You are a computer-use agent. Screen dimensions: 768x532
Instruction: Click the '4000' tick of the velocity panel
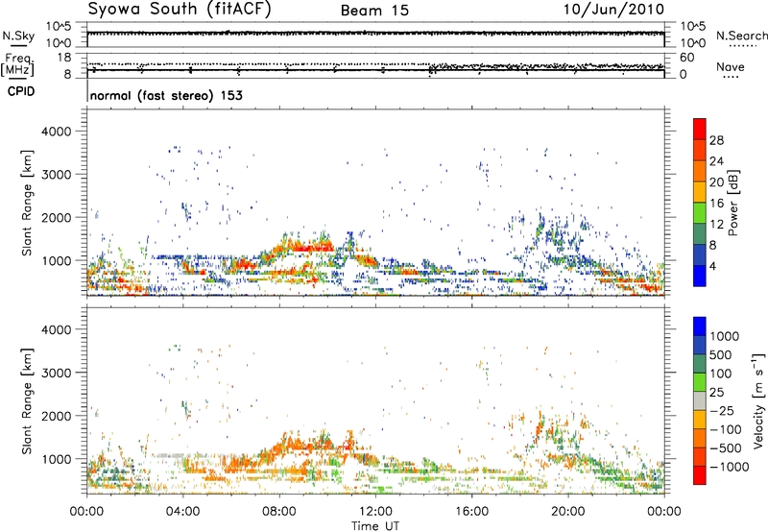pyautogui.click(x=57, y=329)
